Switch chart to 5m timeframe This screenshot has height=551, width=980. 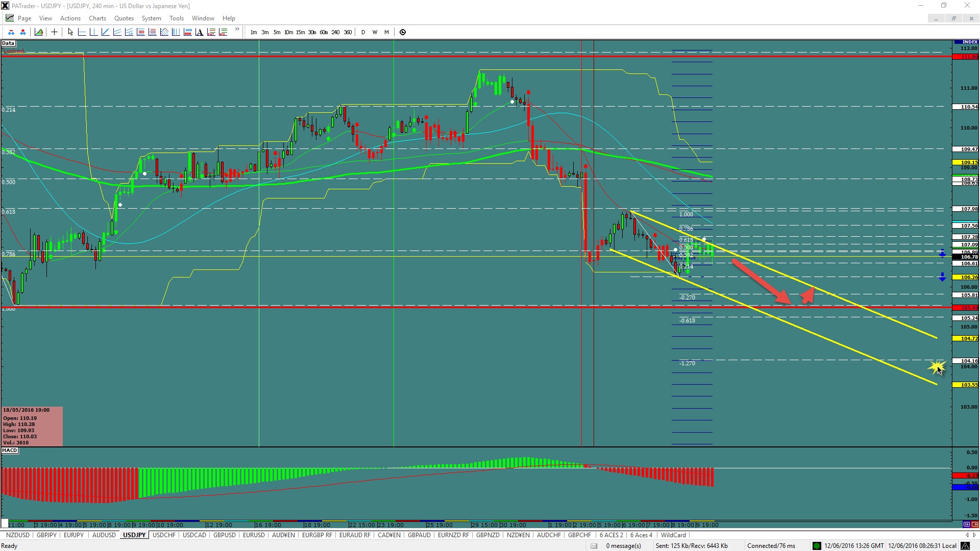click(277, 32)
